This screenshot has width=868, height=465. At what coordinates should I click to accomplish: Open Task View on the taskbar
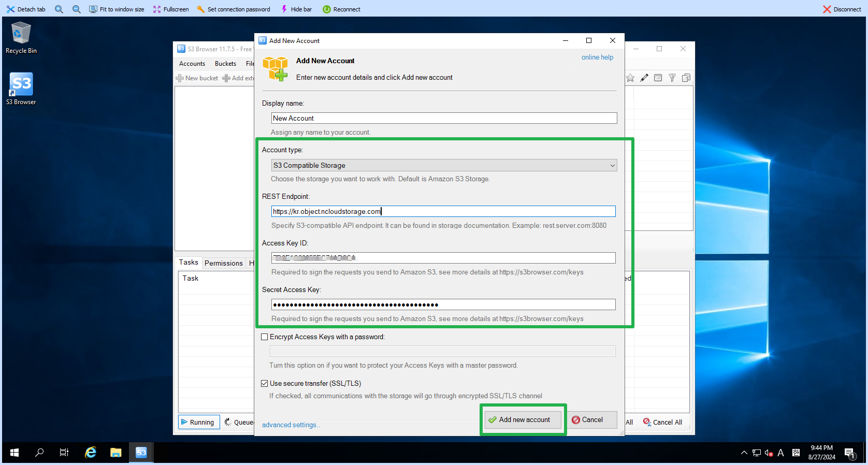[x=64, y=453]
